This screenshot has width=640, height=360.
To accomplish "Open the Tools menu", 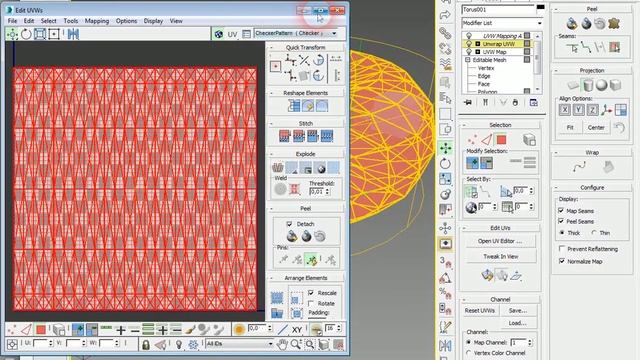I will point(71,21).
